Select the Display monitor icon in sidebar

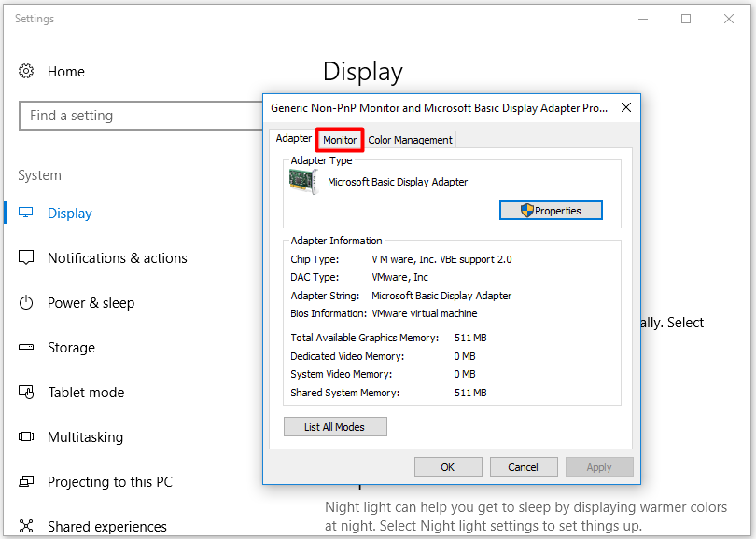26,213
